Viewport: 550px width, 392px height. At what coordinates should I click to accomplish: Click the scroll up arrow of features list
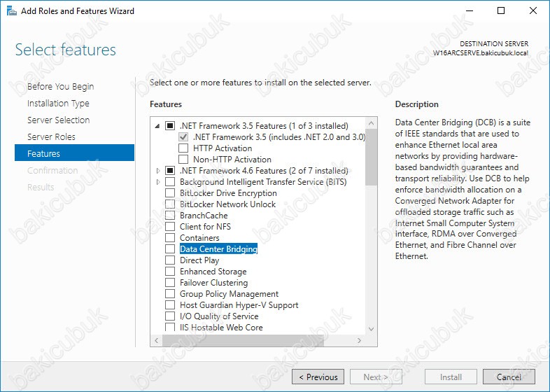371,123
